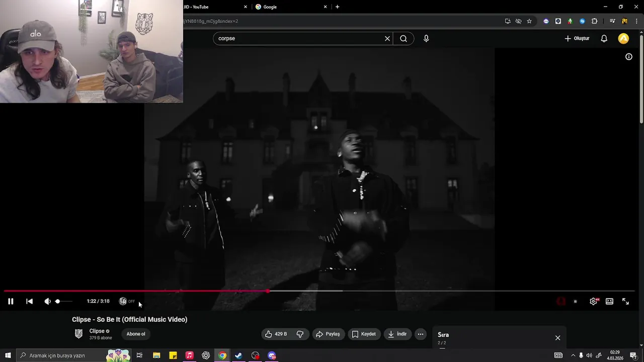
Task: Subscribe with the Abone ol button
Action: tap(136, 334)
